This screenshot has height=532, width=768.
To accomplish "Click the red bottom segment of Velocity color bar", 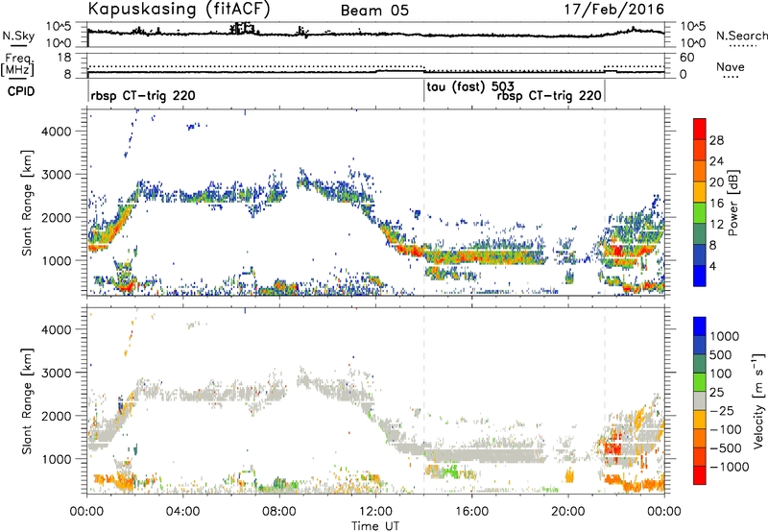I will point(700,475).
